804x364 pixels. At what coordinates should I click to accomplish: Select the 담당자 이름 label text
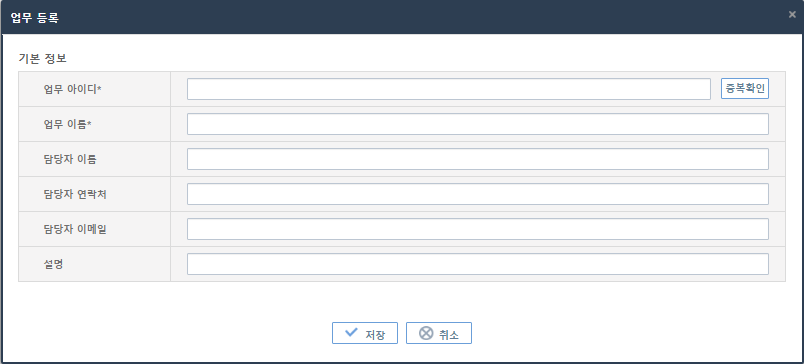pyautogui.click(x=70, y=159)
